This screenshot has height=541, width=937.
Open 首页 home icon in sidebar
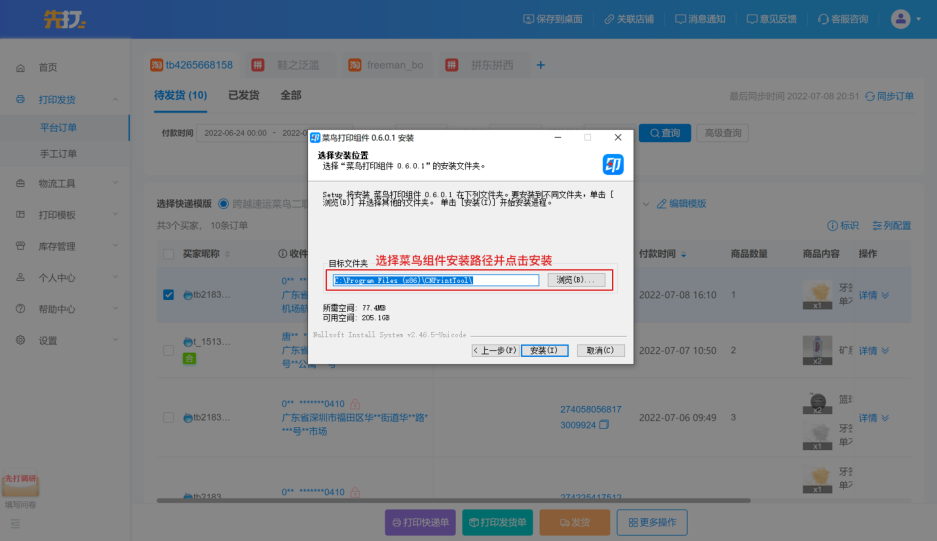coord(20,68)
